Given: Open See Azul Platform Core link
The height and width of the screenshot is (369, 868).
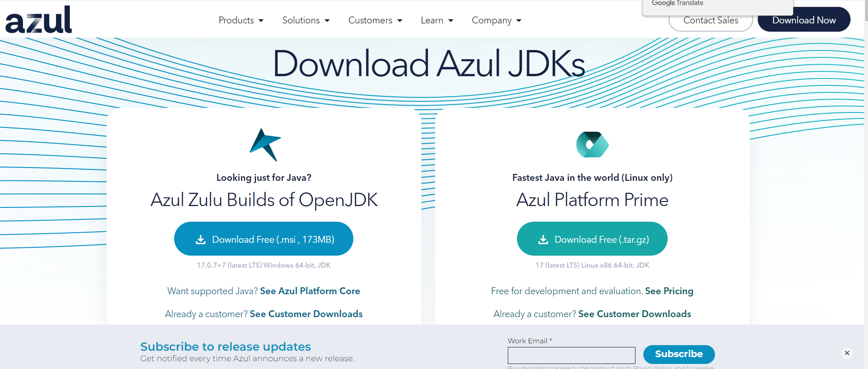Looking at the screenshot, I should [x=310, y=291].
